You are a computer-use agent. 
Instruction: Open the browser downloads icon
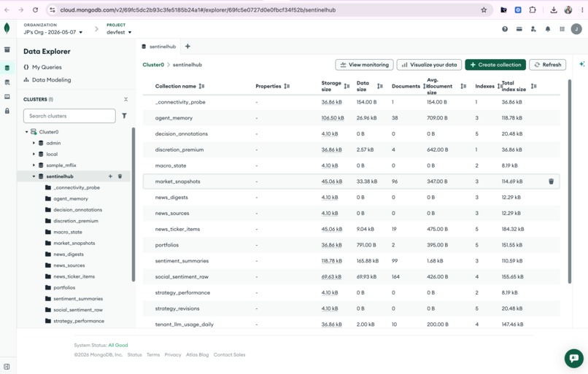click(554, 10)
